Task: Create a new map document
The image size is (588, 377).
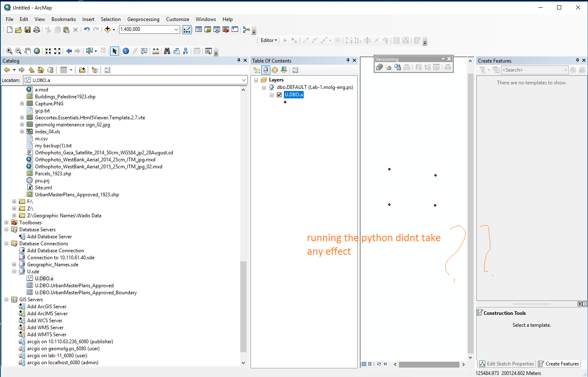Action: 9,30
